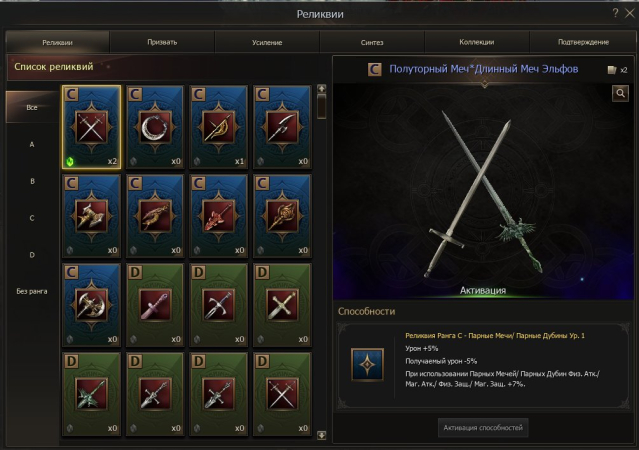This screenshot has width=639, height=450.
Task: Go to the Коллекции tab
Action: point(477,42)
